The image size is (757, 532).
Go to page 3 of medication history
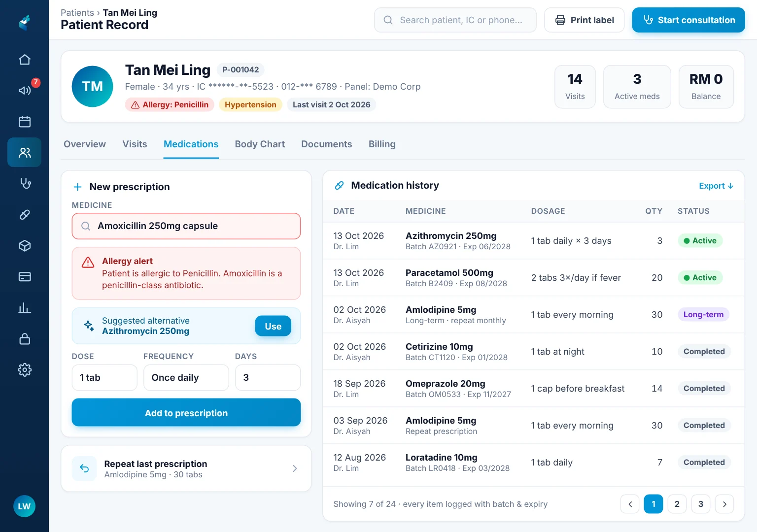coord(701,504)
